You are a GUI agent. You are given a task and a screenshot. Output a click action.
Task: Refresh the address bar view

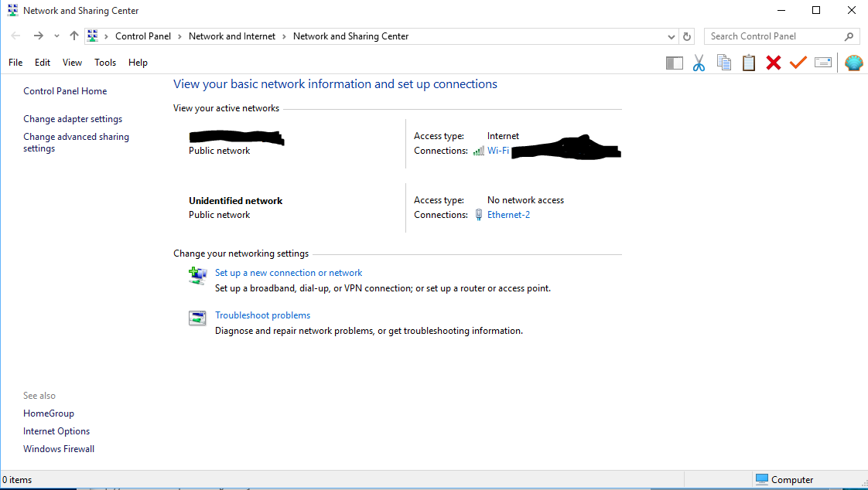[687, 36]
